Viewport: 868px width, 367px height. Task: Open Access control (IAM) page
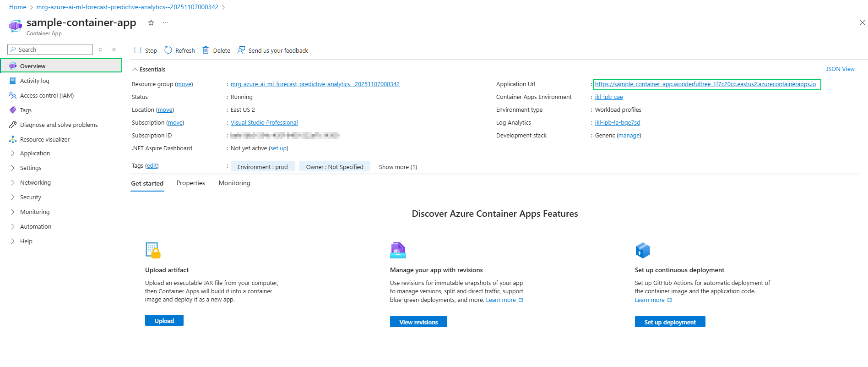[47, 95]
